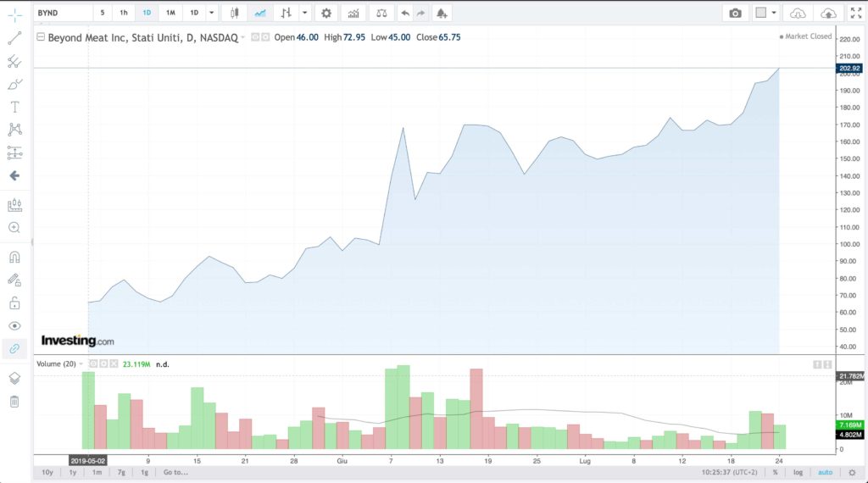Image resolution: width=868 pixels, height=483 pixels.
Task: Expand the Volume (20) indicator dropdown
Action: (x=81, y=364)
